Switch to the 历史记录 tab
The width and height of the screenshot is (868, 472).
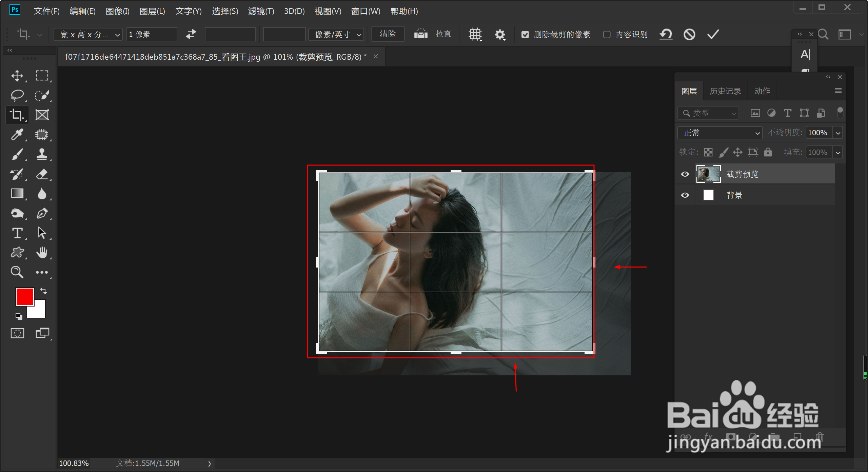725,91
